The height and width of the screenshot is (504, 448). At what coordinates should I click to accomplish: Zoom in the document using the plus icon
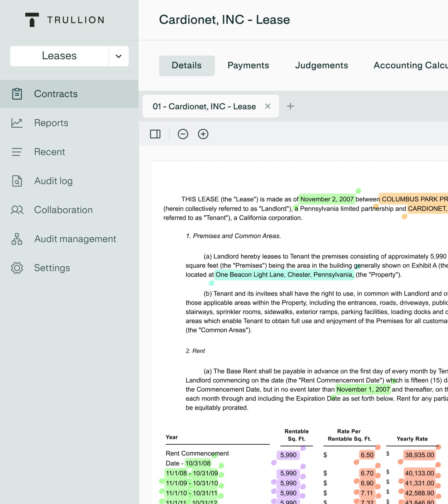[x=203, y=134]
